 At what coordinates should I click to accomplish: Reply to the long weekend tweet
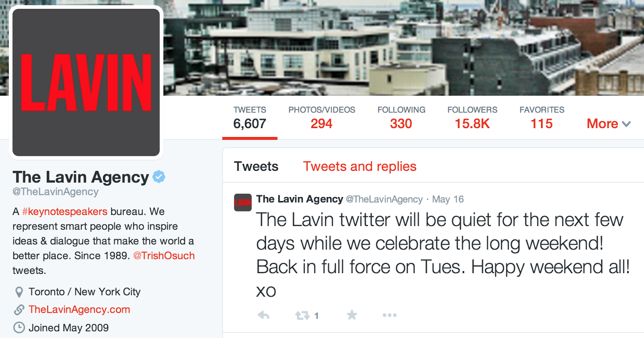(264, 315)
